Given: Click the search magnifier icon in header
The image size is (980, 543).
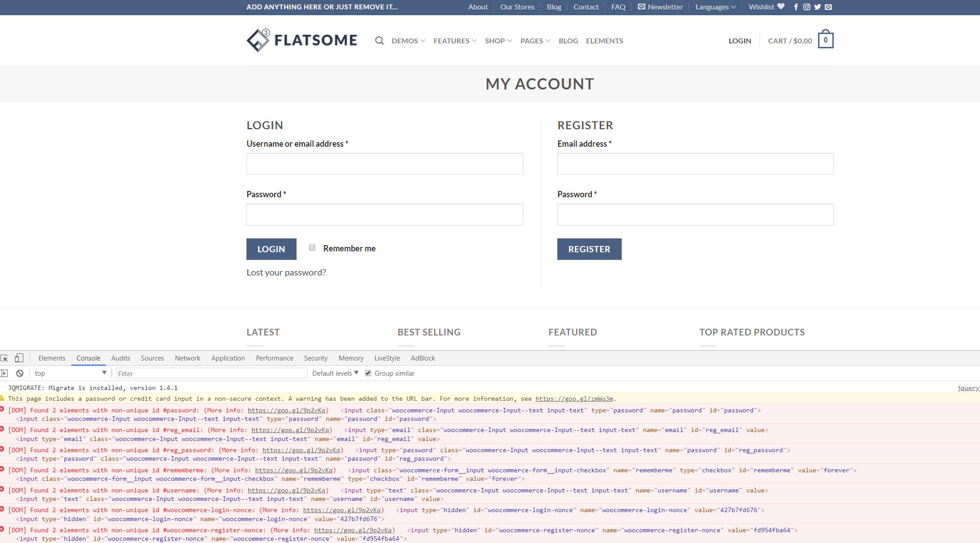Looking at the screenshot, I should pos(379,41).
